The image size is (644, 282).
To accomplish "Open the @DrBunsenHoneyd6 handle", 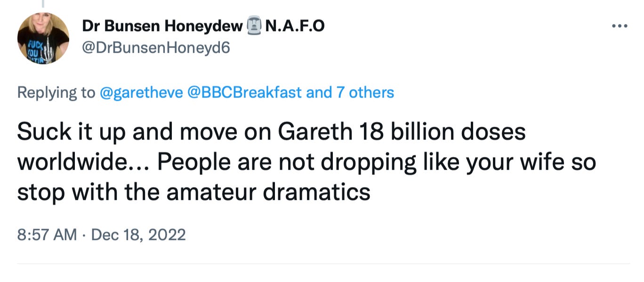I will tap(156, 47).
